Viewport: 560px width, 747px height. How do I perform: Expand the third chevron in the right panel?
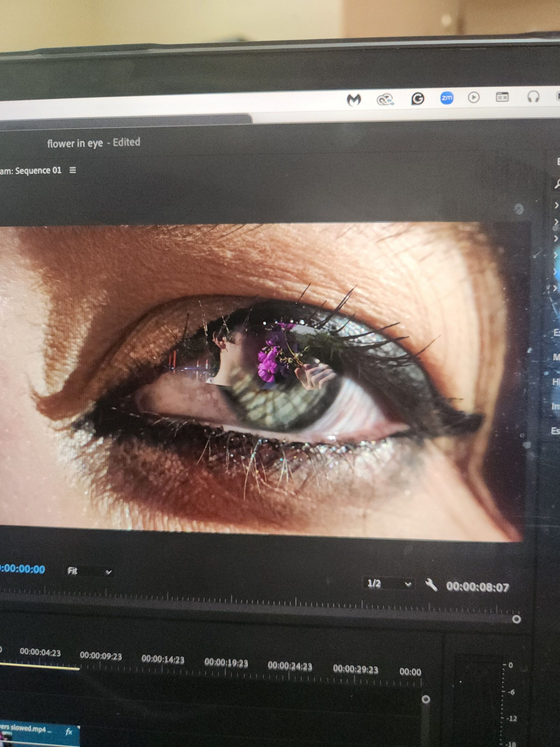(x=556, y=238)
